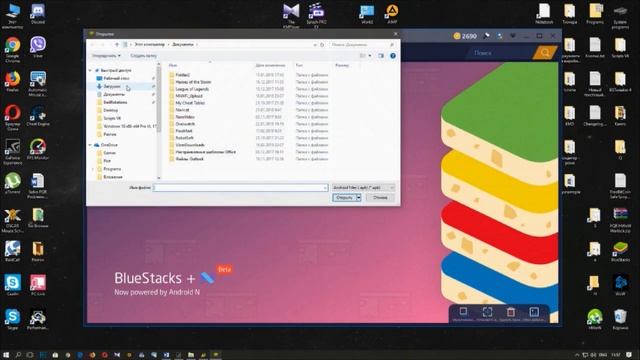This screenshot has height=360, width=640.
Task: Click the Open button in dialog
Action: click(x=344, y=198)
